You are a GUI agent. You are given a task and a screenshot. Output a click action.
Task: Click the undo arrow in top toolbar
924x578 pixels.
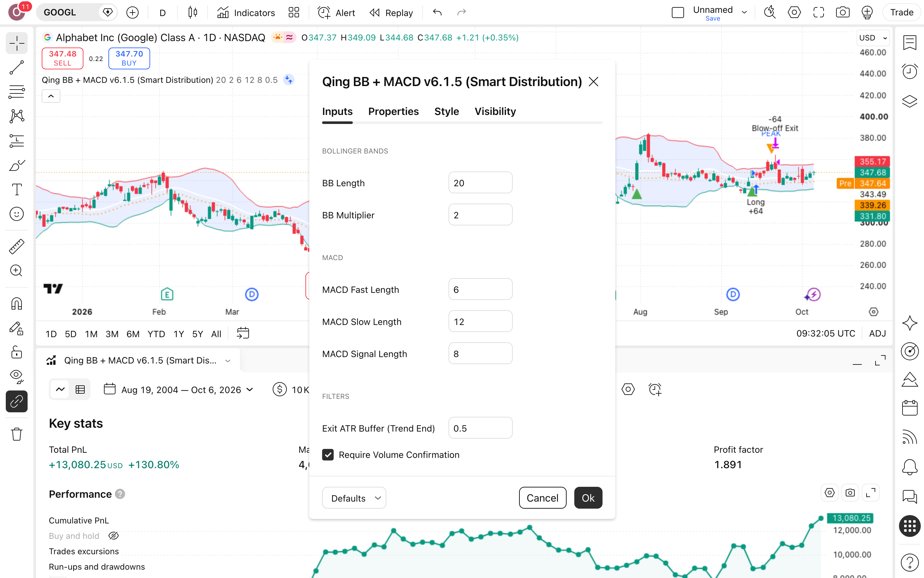[437, 13]
